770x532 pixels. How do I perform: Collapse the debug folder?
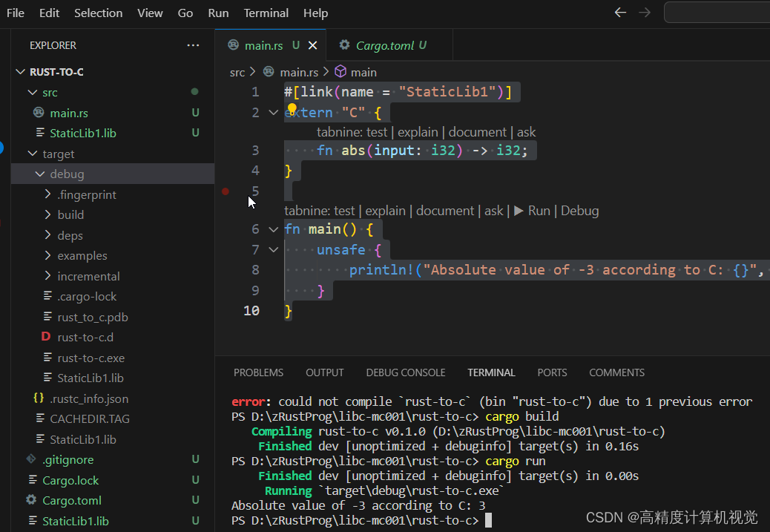(40, 174)
